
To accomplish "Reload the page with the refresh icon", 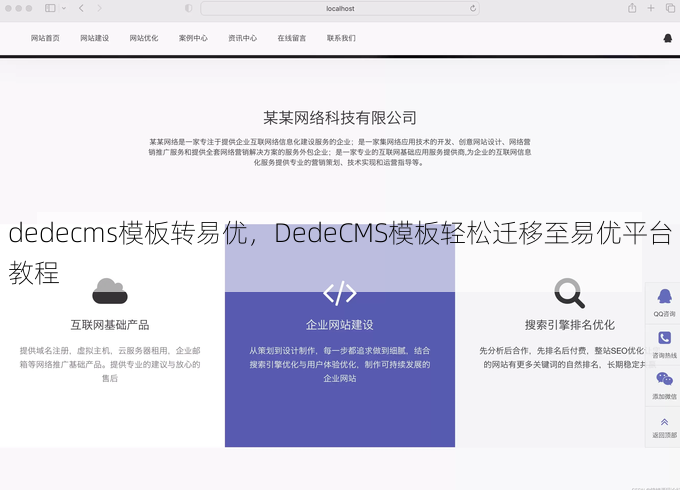I will click(473, 8).
